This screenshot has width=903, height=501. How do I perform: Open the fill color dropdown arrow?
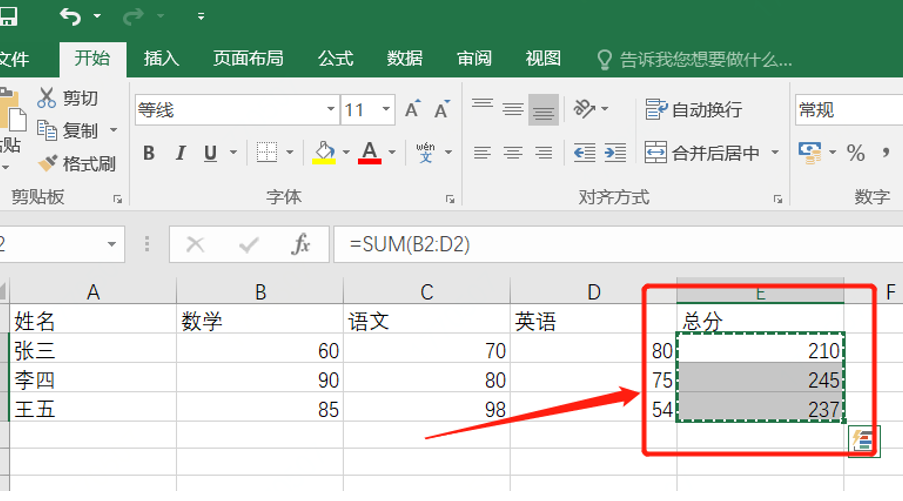point(346,153)
